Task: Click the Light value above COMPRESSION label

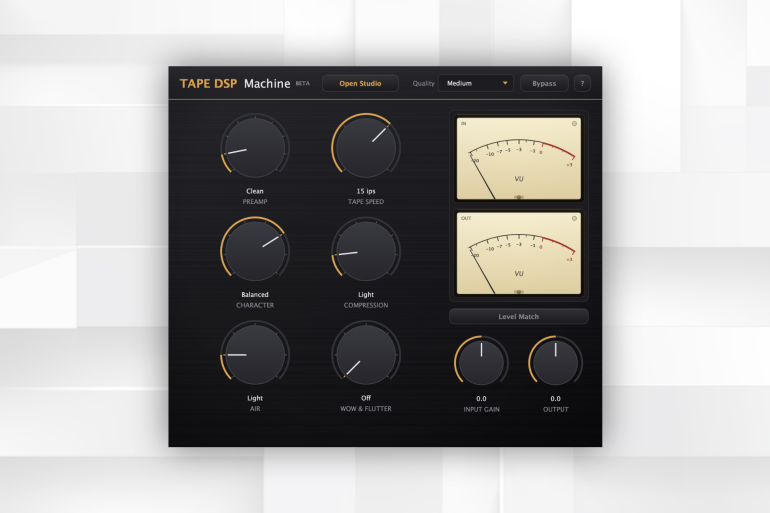Action: 366,295
